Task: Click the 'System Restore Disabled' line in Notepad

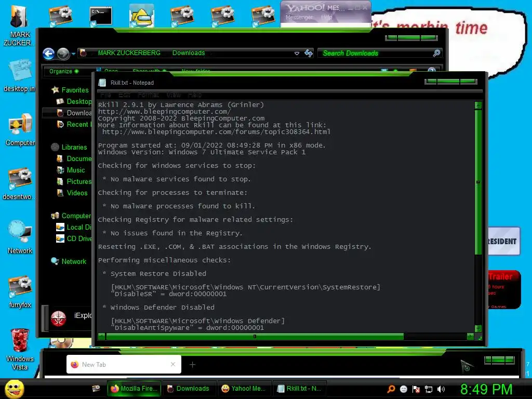Action: click(x=158, y=273)
